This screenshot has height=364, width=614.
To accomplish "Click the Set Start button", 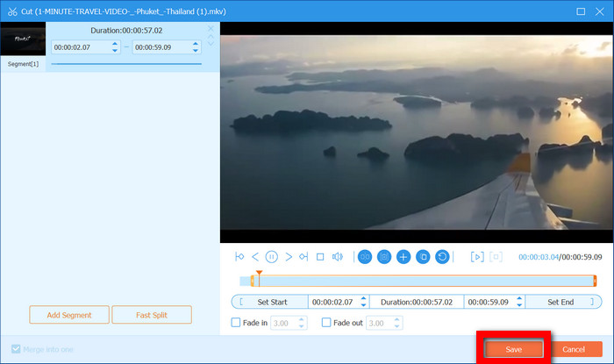I will (x=270, y=302).
